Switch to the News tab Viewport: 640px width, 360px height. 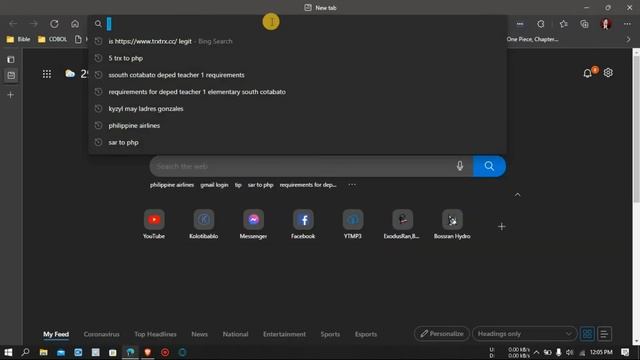coord(199,334)
